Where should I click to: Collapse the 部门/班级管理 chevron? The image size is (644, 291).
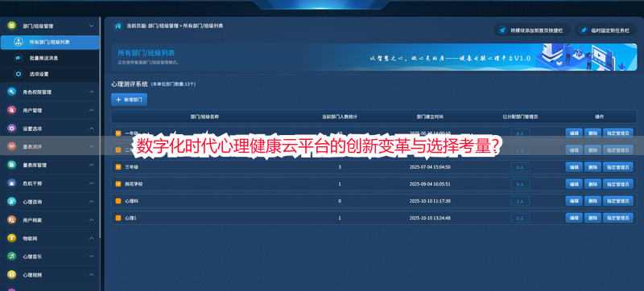[x=92, y=26]
